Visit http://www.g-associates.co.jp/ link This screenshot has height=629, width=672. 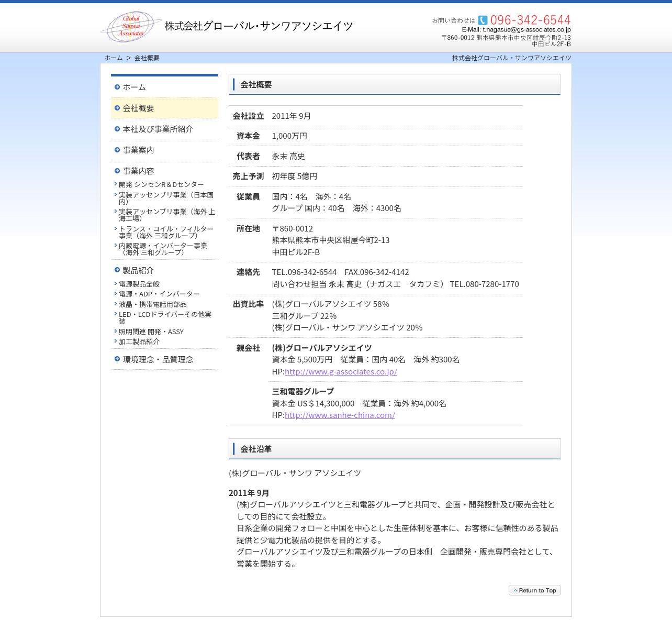(341, 371)
